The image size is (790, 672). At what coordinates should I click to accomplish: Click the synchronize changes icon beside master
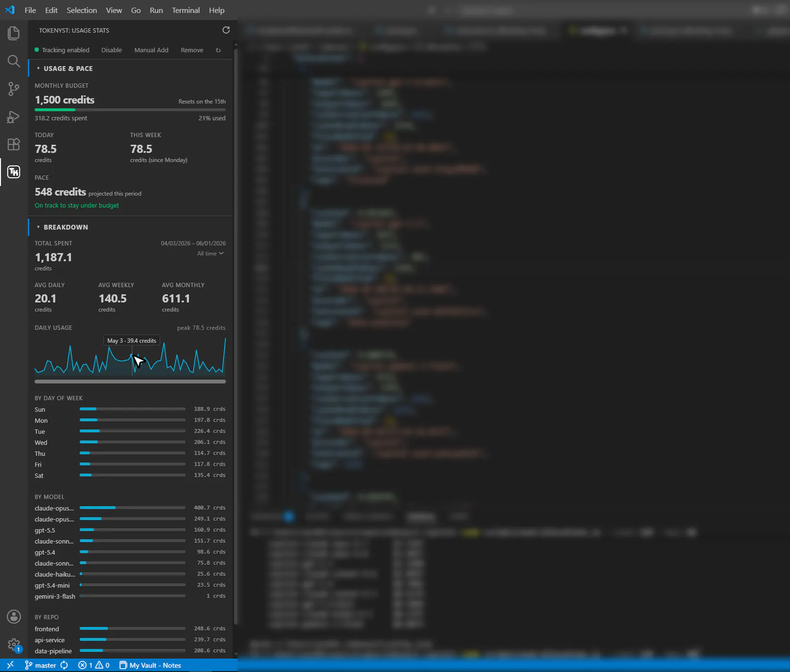point(64,665)
